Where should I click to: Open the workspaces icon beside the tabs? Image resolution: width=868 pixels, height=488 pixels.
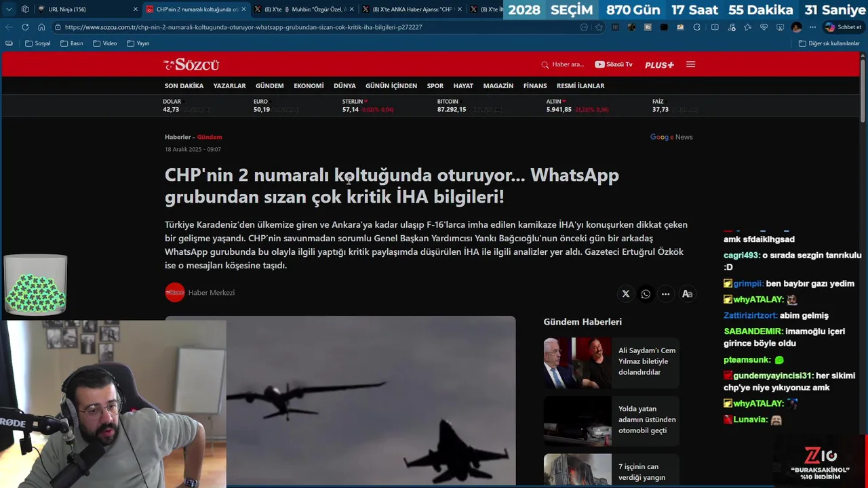tap(25, 9)
